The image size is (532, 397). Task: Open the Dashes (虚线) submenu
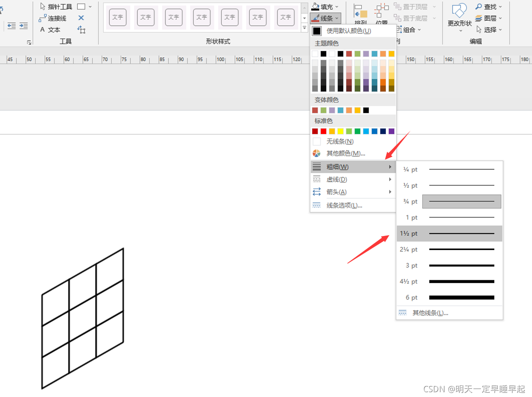click(x=353, y=179)
